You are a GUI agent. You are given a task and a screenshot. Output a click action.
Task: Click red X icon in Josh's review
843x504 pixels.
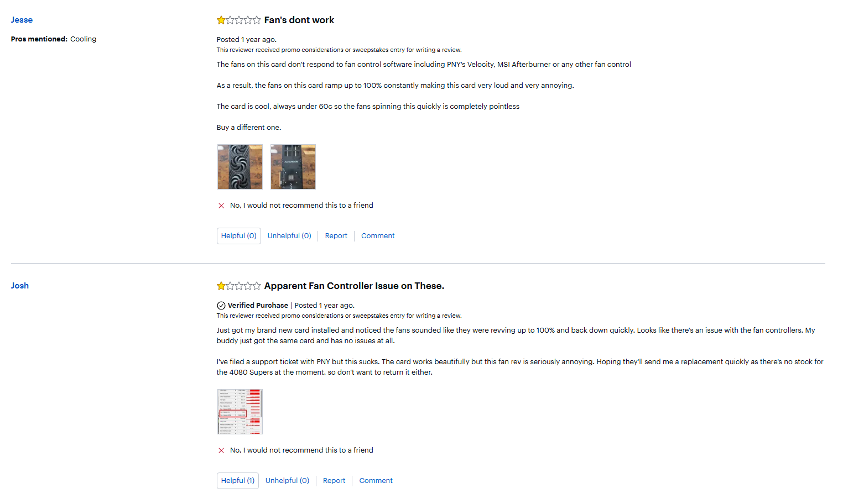pos(221,450)
